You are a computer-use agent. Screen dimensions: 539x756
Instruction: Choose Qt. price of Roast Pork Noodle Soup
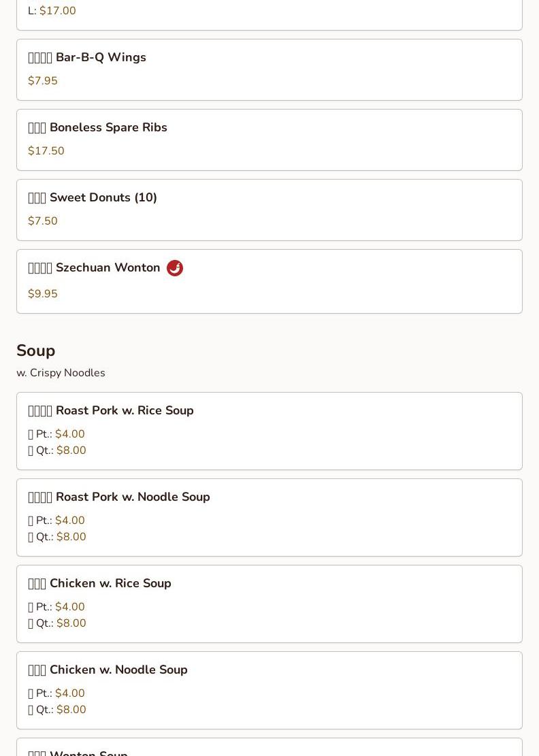(x=71, y=537)
